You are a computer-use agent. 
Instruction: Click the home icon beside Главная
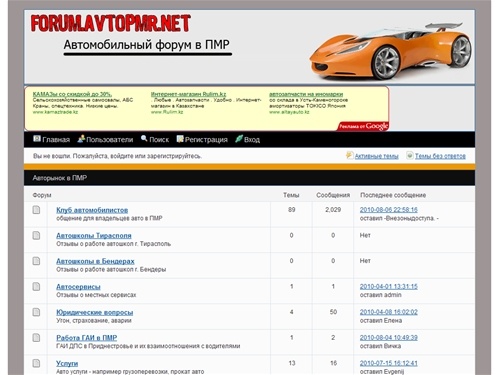(x=37, y=139)
